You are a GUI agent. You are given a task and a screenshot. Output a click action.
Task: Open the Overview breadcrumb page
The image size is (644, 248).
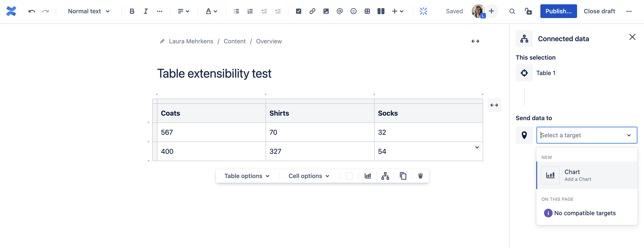(269, 41)
